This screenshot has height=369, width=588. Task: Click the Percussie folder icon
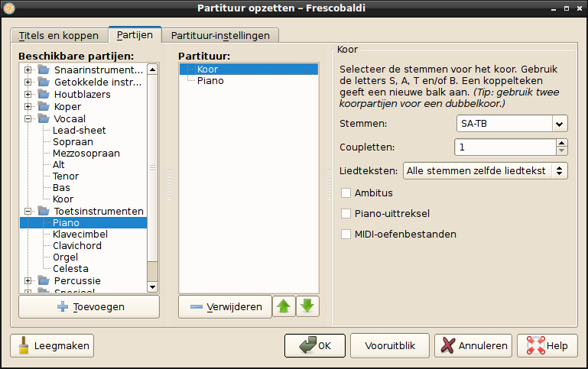click(44, 280)
